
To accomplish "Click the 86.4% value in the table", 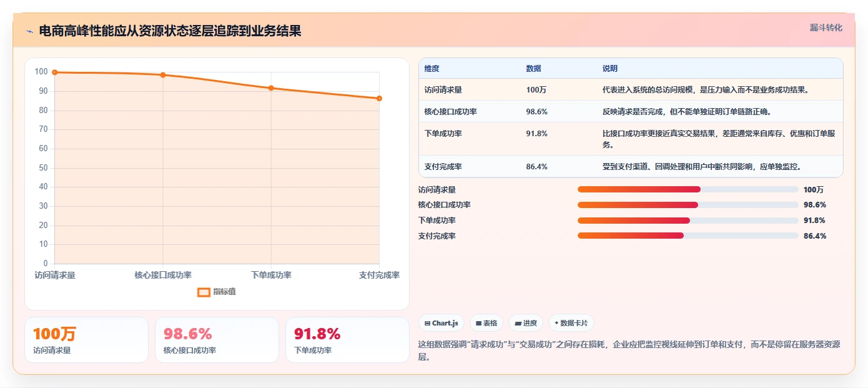I will (x=537, y=167).
